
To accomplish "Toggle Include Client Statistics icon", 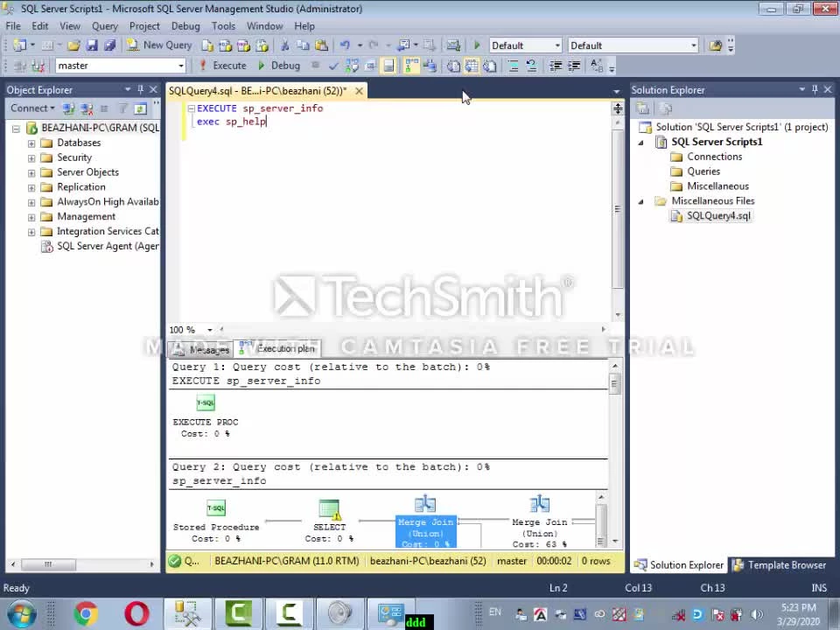I will (430, 66).
